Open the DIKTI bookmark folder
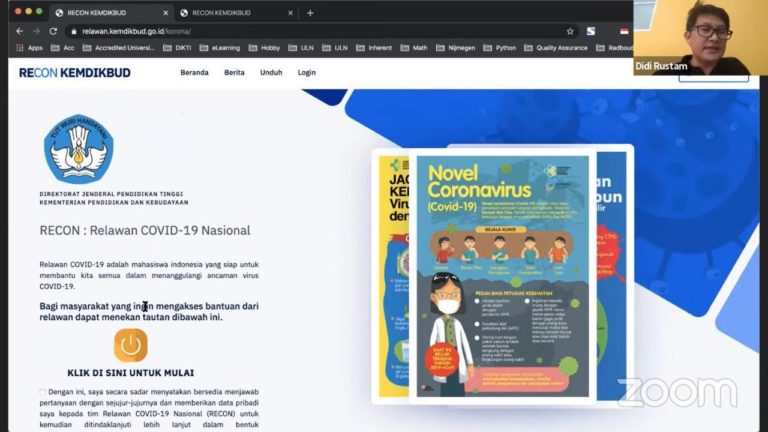The height and width of the screenshot is (432, 768). click(177, 48)
